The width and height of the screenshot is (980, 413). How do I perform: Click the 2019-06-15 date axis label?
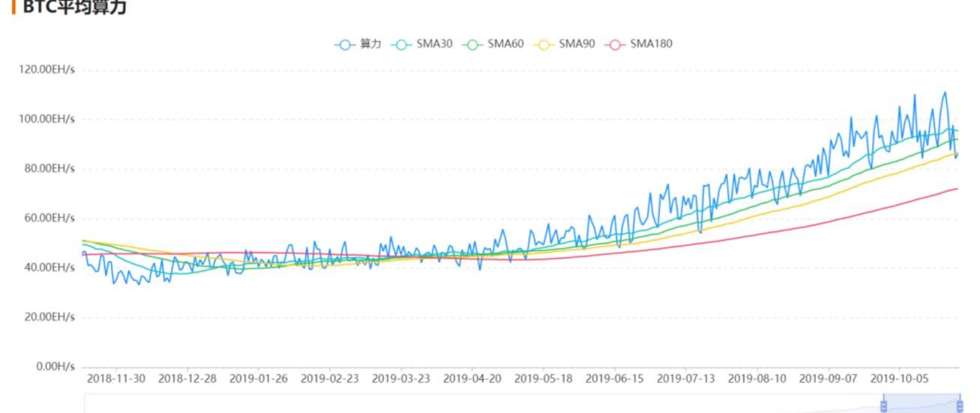(x=614, y=379)
